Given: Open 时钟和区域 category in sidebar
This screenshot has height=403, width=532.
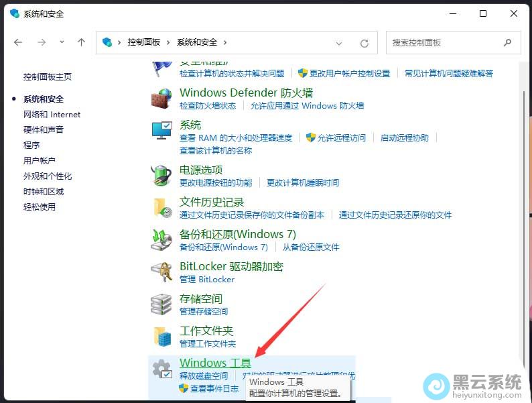Looking at the screenshot, I should coord(44,192).
